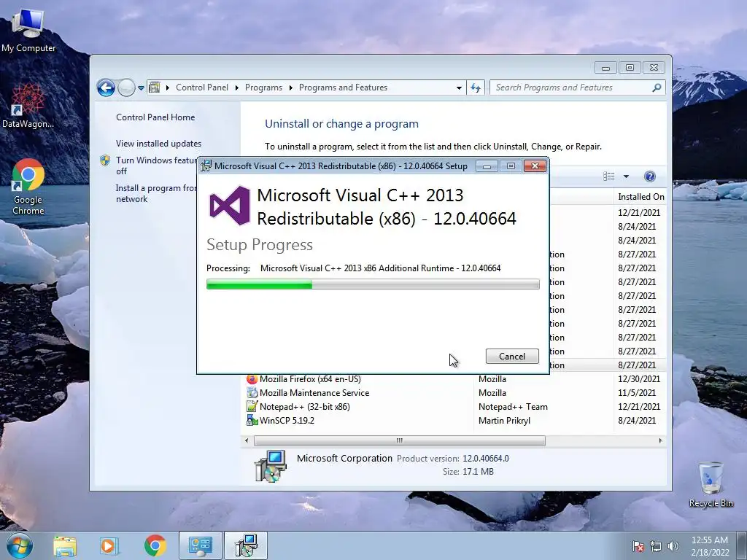Select WinSCP 5.19.2 row

tap(453, 421)
